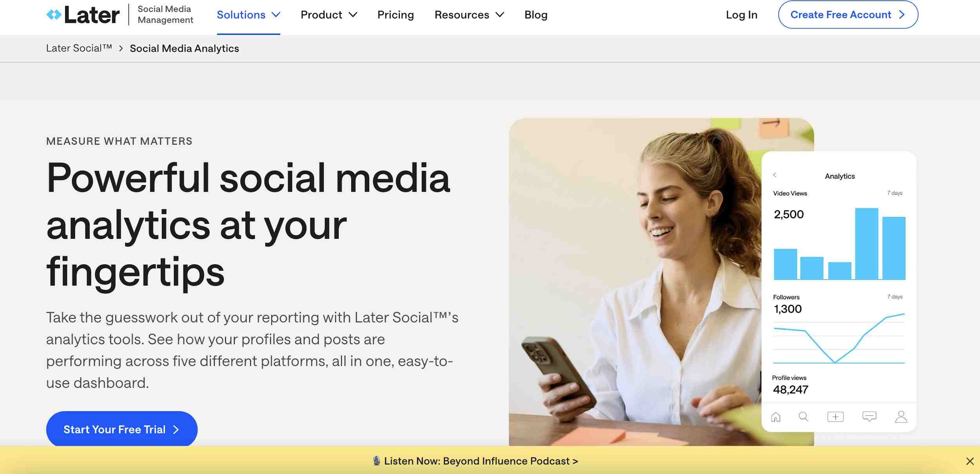980x474 pixels.
Task: Click arrow inside Create Free Account
Action: pyautogui.click(x=902, y=15)
